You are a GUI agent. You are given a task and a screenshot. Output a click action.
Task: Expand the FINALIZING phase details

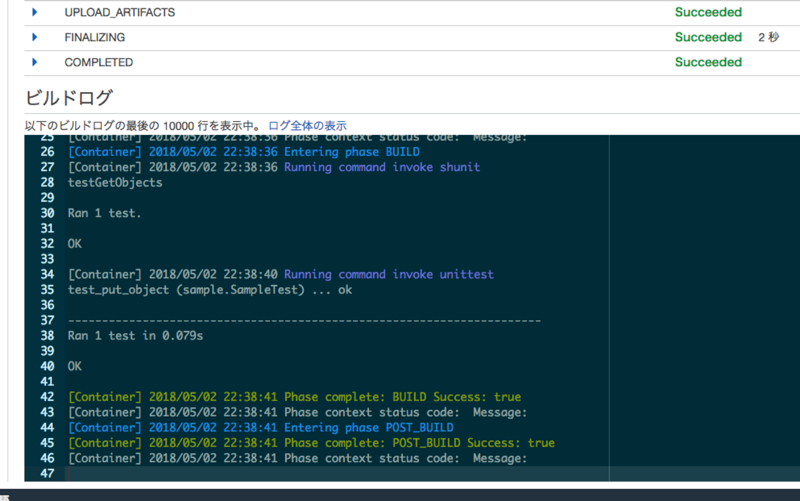pos(35,37)
